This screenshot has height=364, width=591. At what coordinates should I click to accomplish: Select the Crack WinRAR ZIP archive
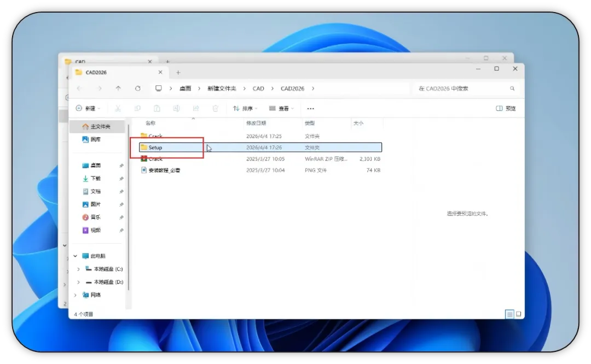pyautogui.click(x=260, y=159)
